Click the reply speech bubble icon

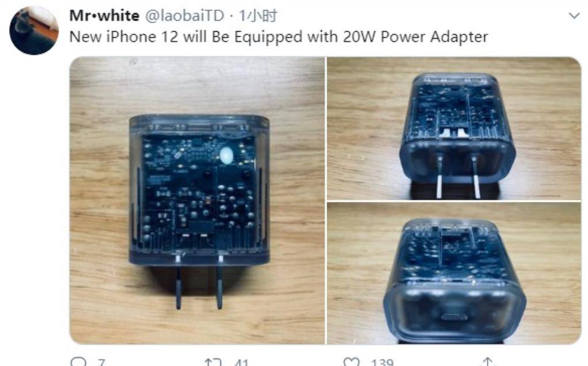(78, 362)
